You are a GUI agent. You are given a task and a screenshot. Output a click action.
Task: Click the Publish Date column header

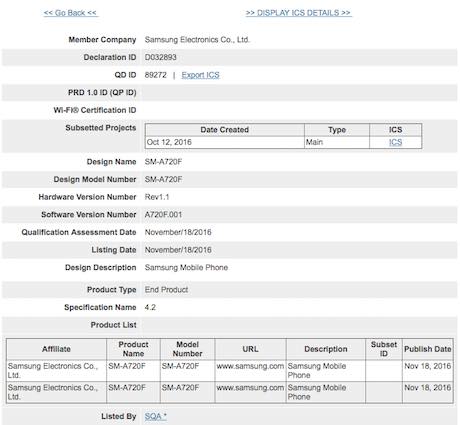(428, 349)
